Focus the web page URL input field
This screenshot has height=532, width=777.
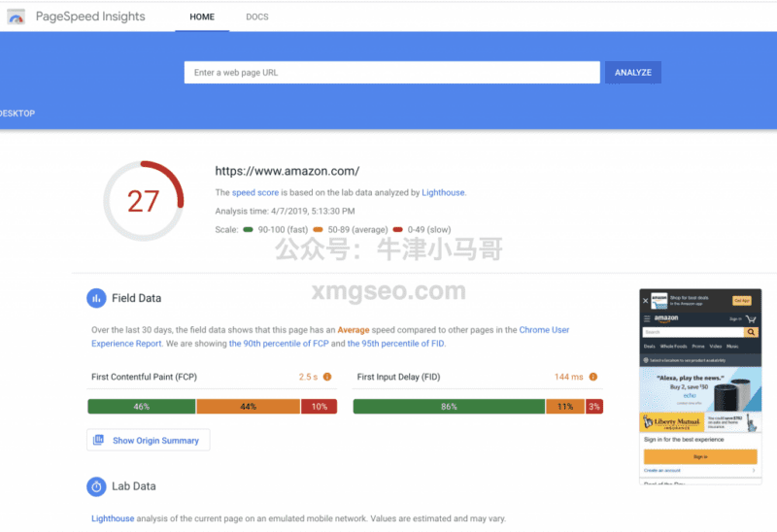pos(391,73)
